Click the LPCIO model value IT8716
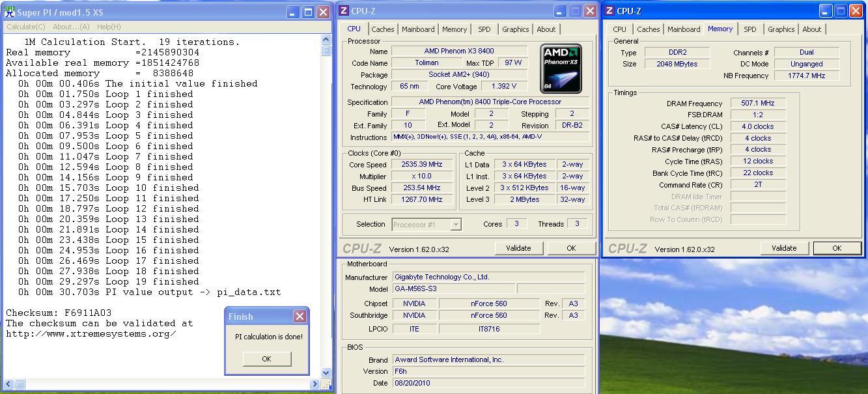Screen dimensions: 868x394 coord(489,329)
